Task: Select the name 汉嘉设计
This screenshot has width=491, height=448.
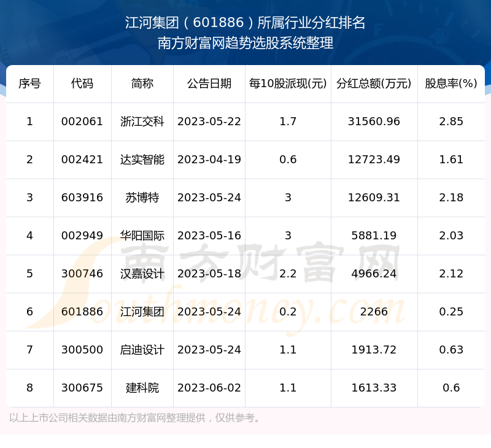Action: (142, 274)
